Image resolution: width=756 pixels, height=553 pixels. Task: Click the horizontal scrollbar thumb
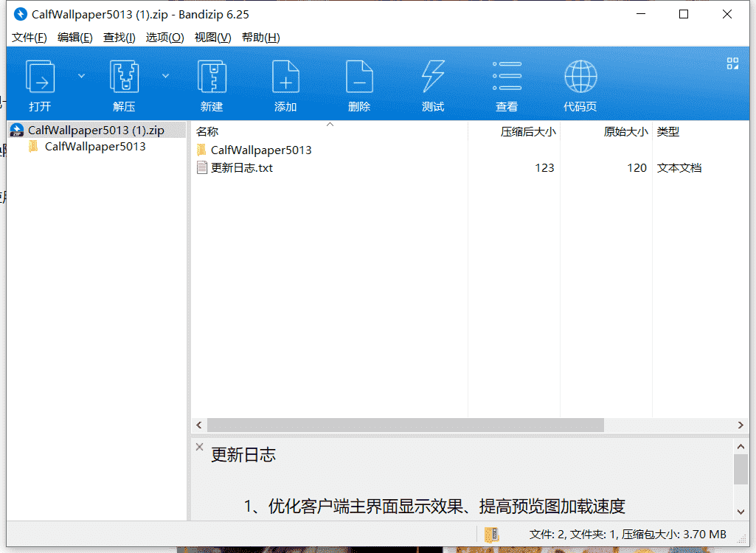pos(406,425)
